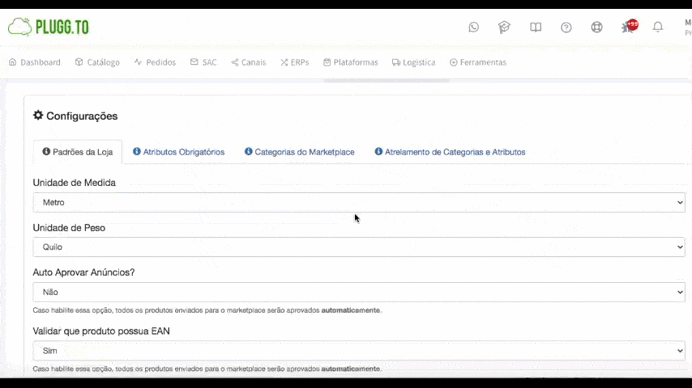Click info icon beside Atrelamento de Categorias
This screenshot has width=692, height=388.
coord(379,151)
